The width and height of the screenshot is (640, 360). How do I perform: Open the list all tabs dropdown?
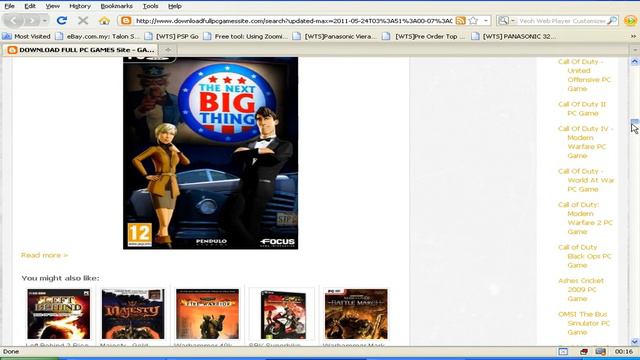click(635, 50)
